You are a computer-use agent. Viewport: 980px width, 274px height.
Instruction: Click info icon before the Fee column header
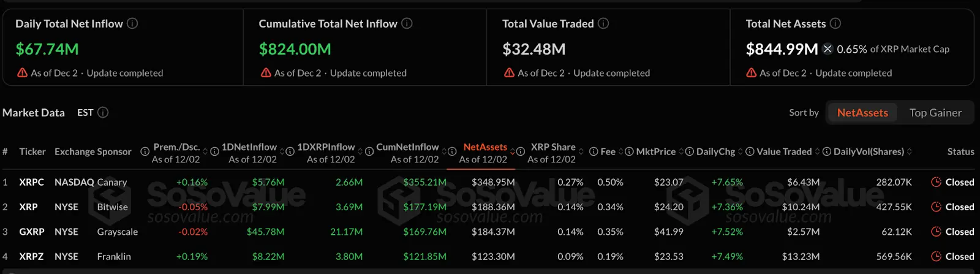coord(593,151)
